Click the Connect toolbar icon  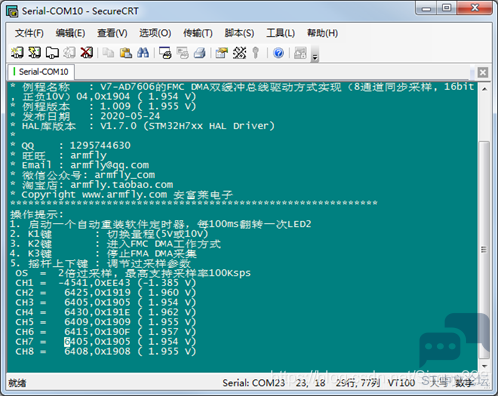(17, 53)
